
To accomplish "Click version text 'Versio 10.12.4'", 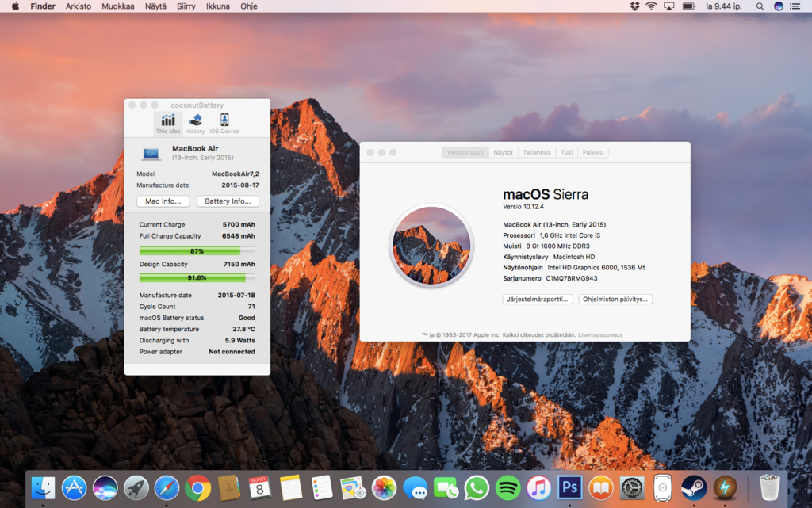I will coord(523,207).
